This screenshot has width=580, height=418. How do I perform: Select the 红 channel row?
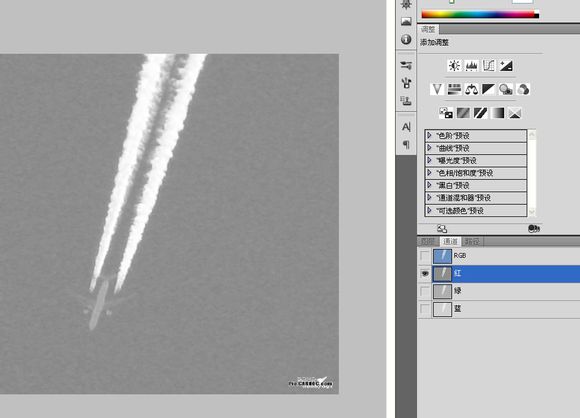coord(499,273)
